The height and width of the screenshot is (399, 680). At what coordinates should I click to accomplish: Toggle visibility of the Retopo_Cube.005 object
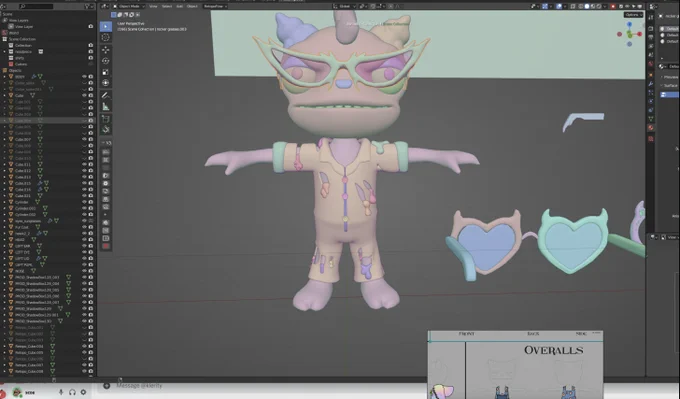click(x=85, y=353)
